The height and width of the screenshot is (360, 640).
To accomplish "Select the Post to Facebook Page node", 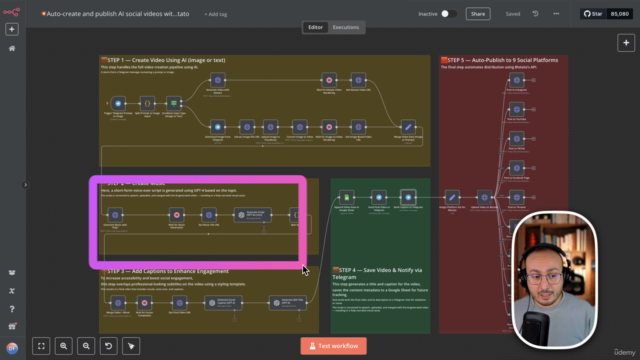I will [x=517, y=168].
